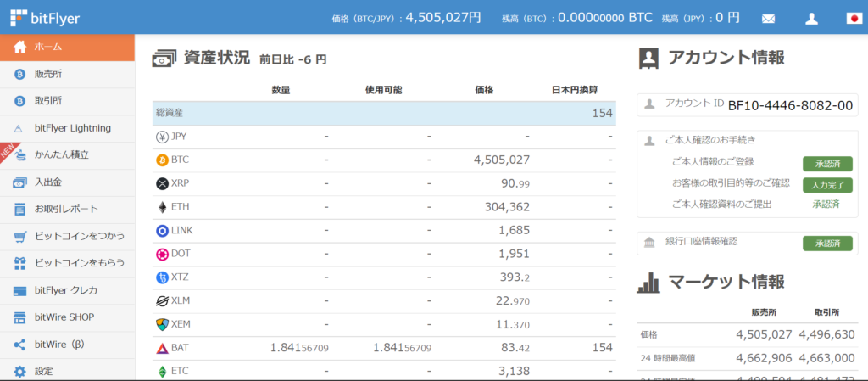
Task: Click the card icon for bitFlyer クレカ
Action: [20, 291]
